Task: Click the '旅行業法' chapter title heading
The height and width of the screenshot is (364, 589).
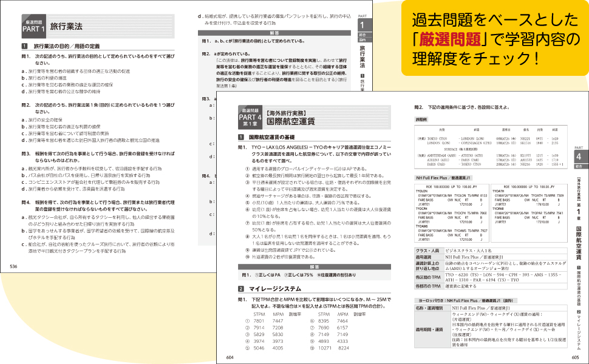Action: 66,27
